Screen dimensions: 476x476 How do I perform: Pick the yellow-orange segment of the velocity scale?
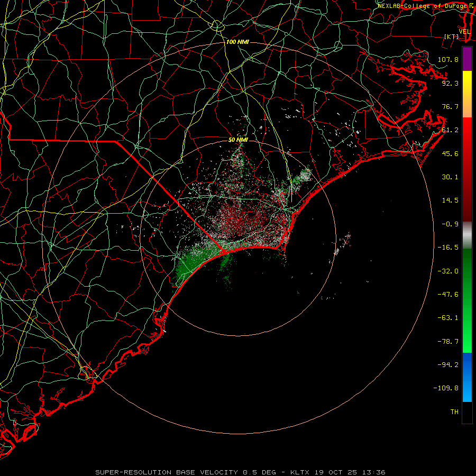coord(467,94)
